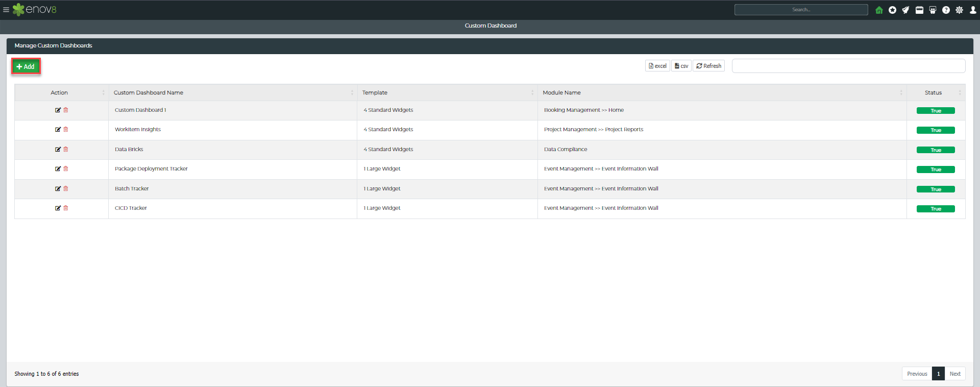980x387 pixels.
Task: Click the True status badge for CICD Tracker
Action: tap(936, 209)
